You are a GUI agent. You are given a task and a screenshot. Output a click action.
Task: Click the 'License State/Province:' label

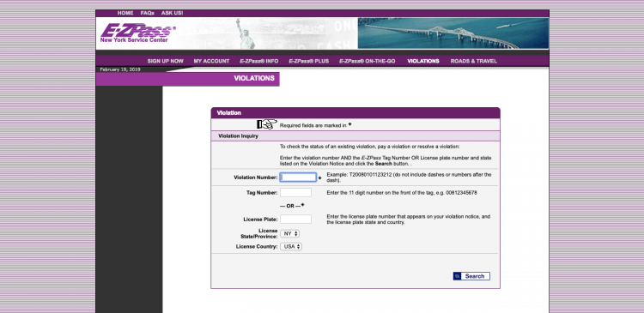(x=259, y=234)
